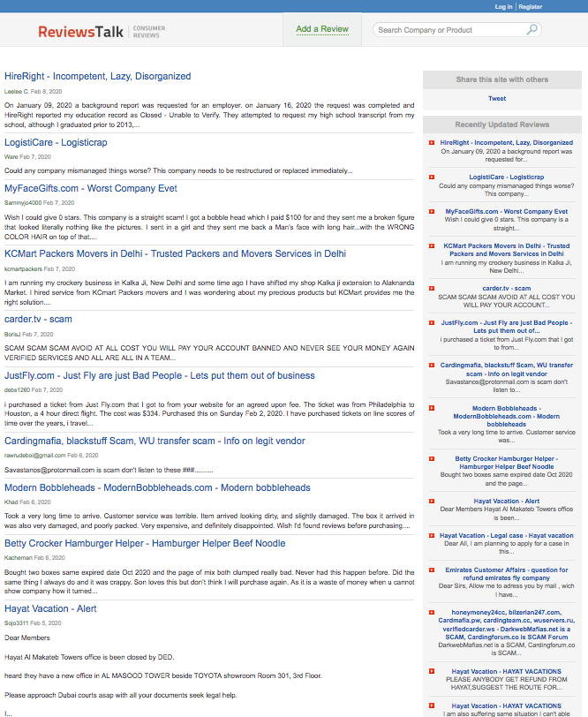This screenshot has width=588, height=717.
Task: Open Hayat Vacation - Alert main review title
Action: click(x=50, y=608)
